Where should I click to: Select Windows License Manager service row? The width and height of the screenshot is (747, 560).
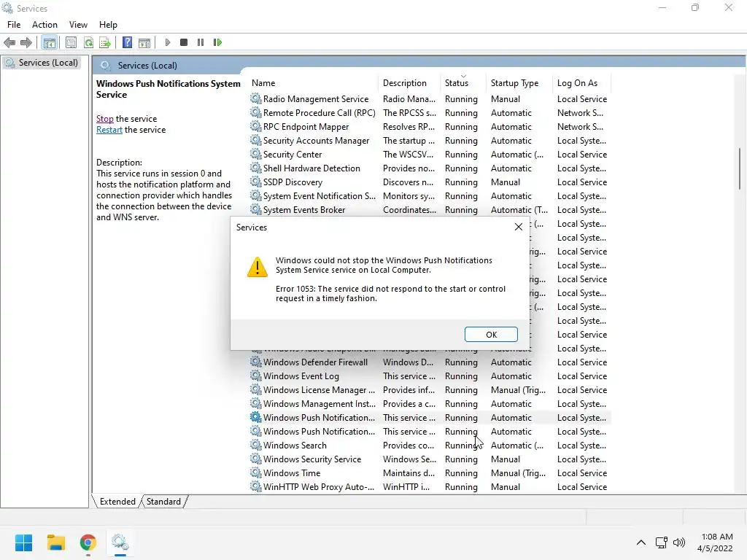(429, 389)
